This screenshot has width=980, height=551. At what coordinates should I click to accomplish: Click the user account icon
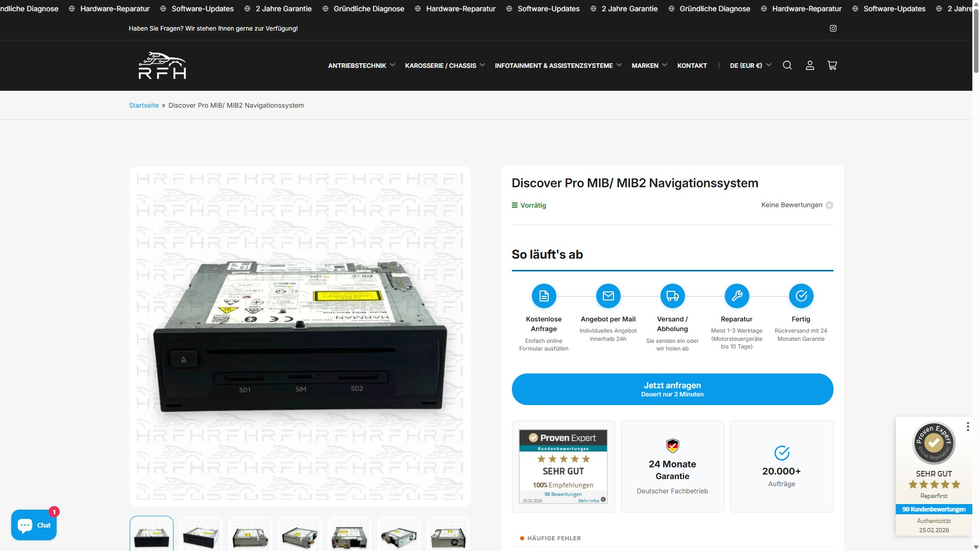(x=810, y=65)
